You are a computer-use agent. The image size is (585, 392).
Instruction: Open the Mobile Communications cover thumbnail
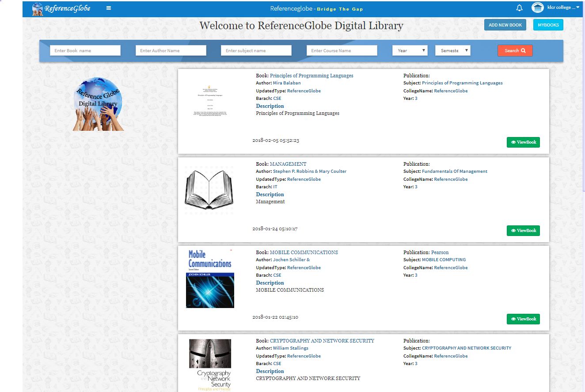210,278
